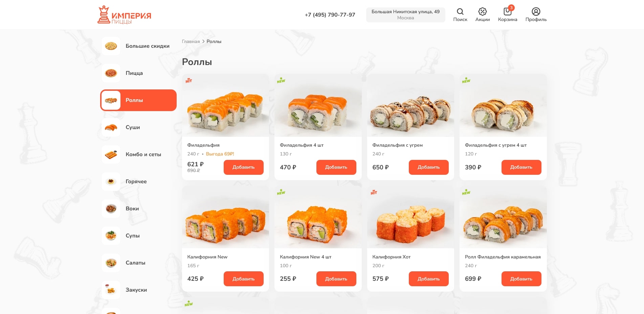Open the Комбо и сеты category

click(138, 154)
